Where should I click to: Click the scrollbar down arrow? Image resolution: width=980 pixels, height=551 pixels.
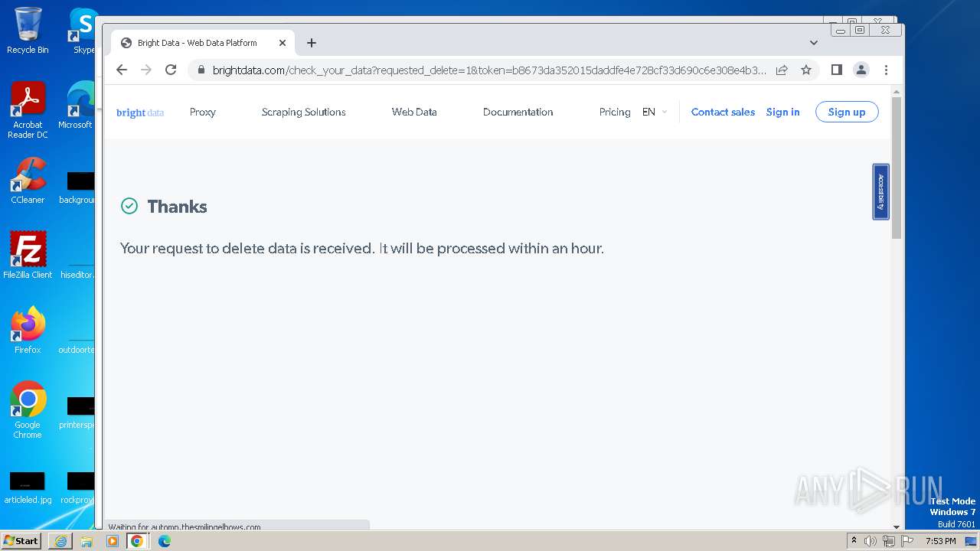[x=897, y=527]
